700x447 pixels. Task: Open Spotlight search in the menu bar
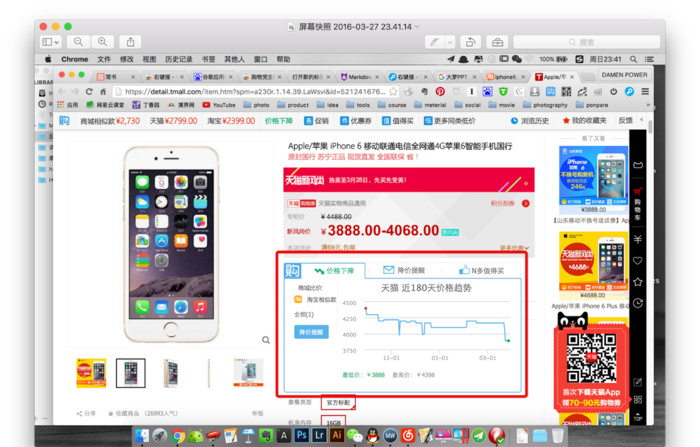pyautogui.click(x=633, y=59)
